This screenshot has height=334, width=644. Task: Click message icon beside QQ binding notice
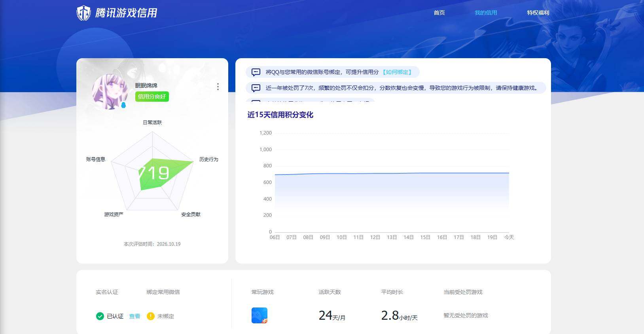(256, 72)
